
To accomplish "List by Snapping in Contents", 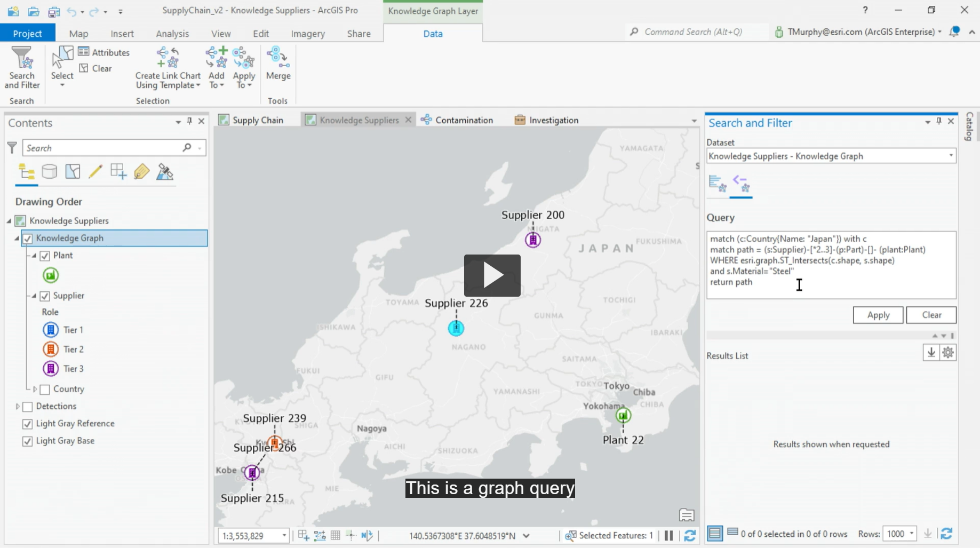I will click(x=118, y=172).
